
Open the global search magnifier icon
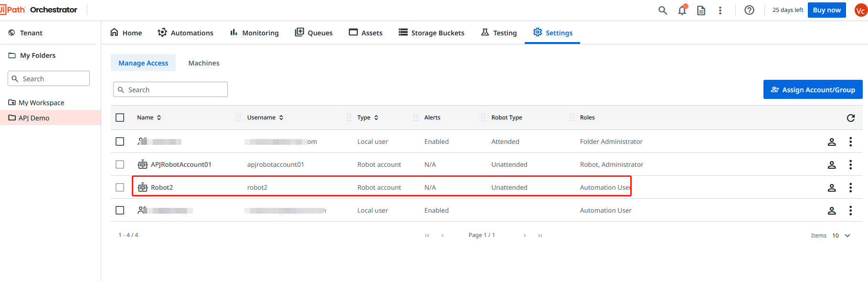point(663,10)
